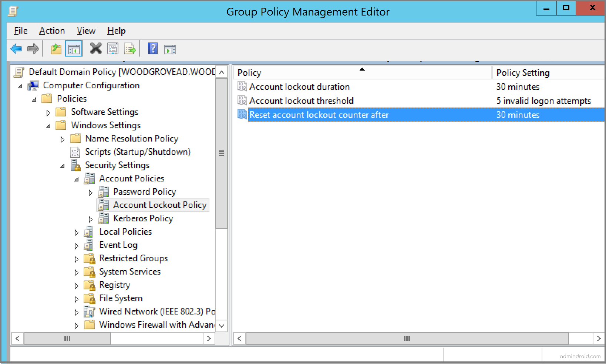Select Account Lockout Policy in the tree
The height and width of the screenshot is (364, 606).
click(x=160, y=205)
